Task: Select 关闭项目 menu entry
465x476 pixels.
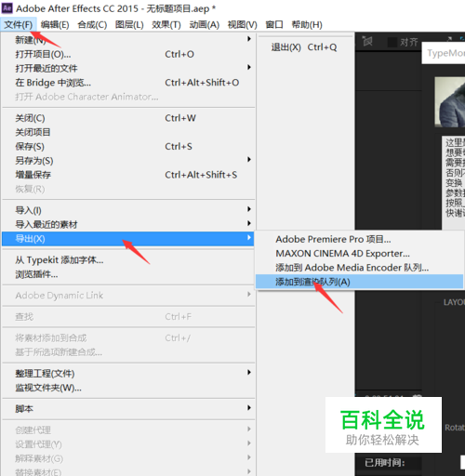Action: pos(128,132)
